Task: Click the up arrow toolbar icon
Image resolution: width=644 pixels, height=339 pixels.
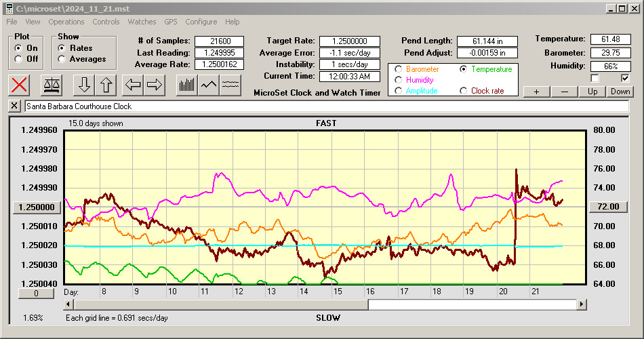Action: [106, 85]
